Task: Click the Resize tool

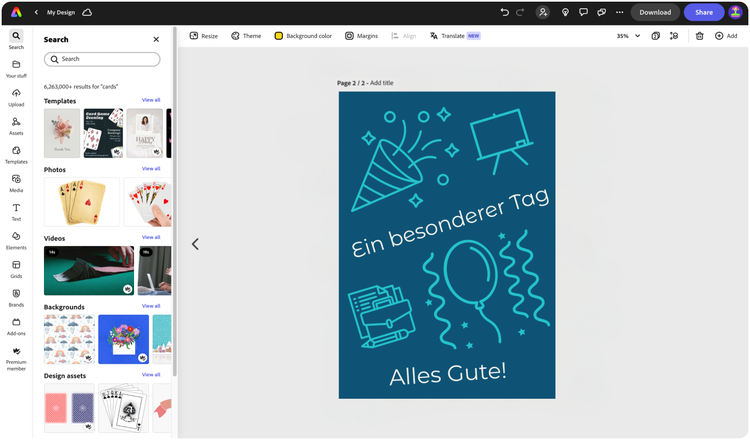Action: tap(204, 36)
